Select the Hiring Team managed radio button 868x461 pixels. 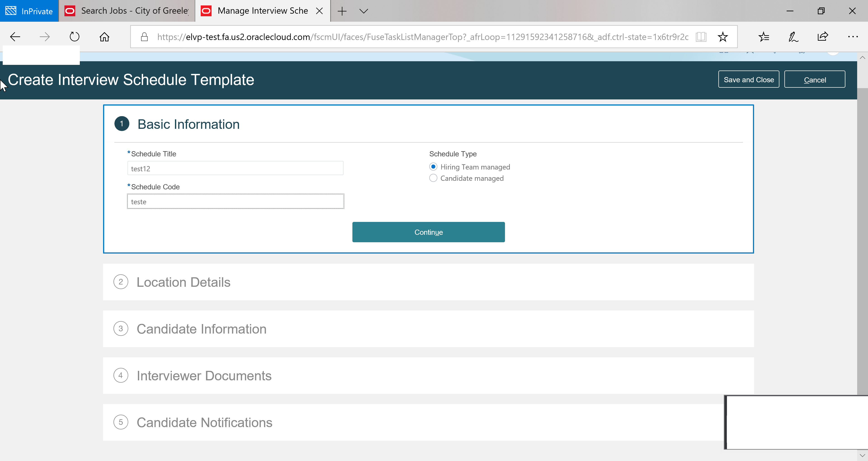433,167
